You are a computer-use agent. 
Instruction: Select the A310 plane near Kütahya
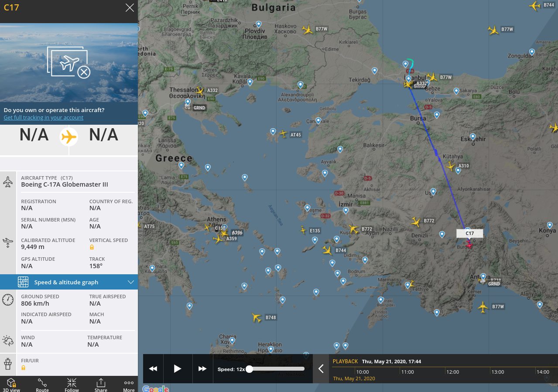451,166
